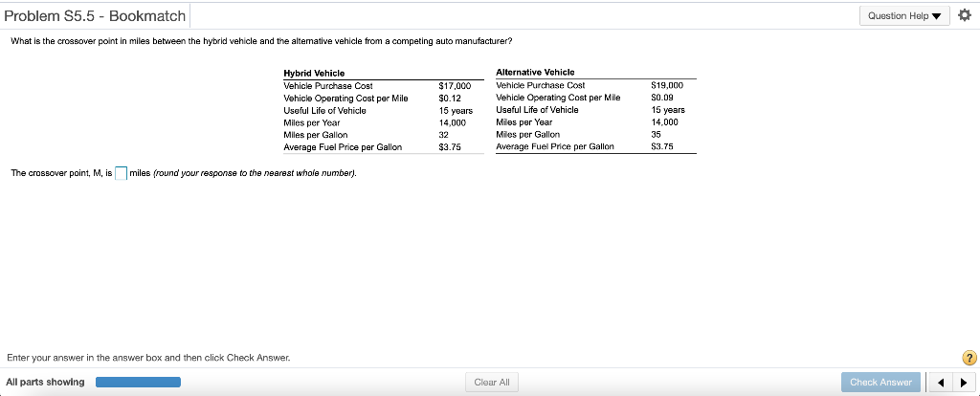980x396 pixels.
Task: Click the rounding instruction text after the answer box
Action: tap(243, 173)
